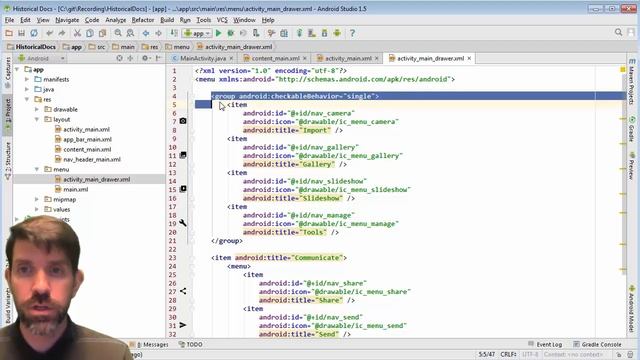Viewport: 640px width, 360px height.
Task: Click the Forward navigation arrow icon
Action: coord(158,33)
